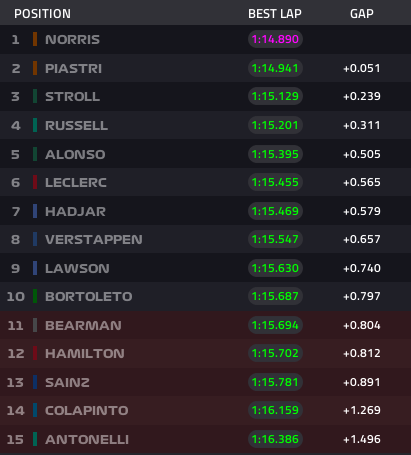Click the Russell driver name

[76, 126]
